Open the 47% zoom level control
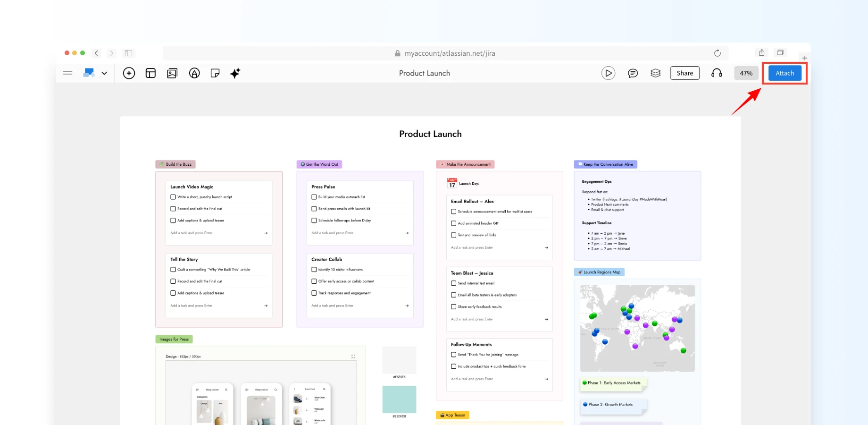The image size is (868, 425). pyautogui.click(x=746, y=73)
